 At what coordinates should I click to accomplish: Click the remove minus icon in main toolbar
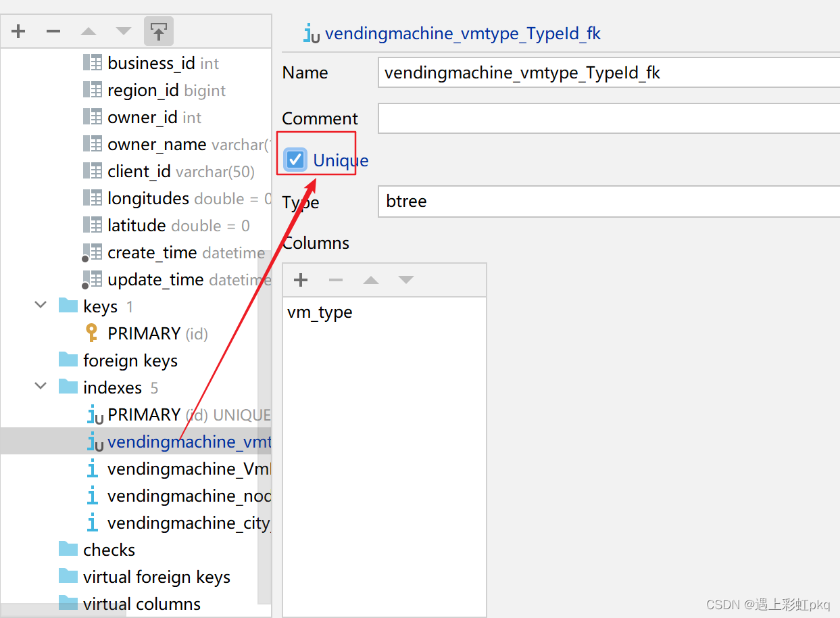point(53,30)
